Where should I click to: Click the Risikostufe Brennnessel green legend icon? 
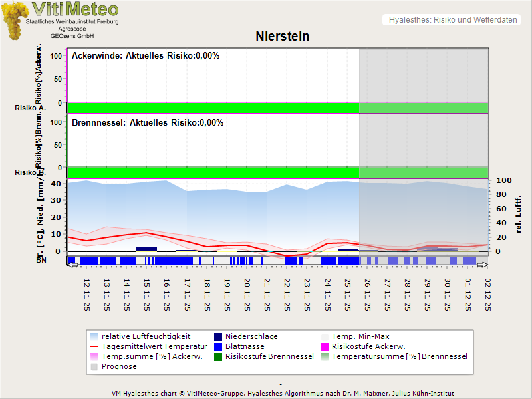tap(218, 356)
